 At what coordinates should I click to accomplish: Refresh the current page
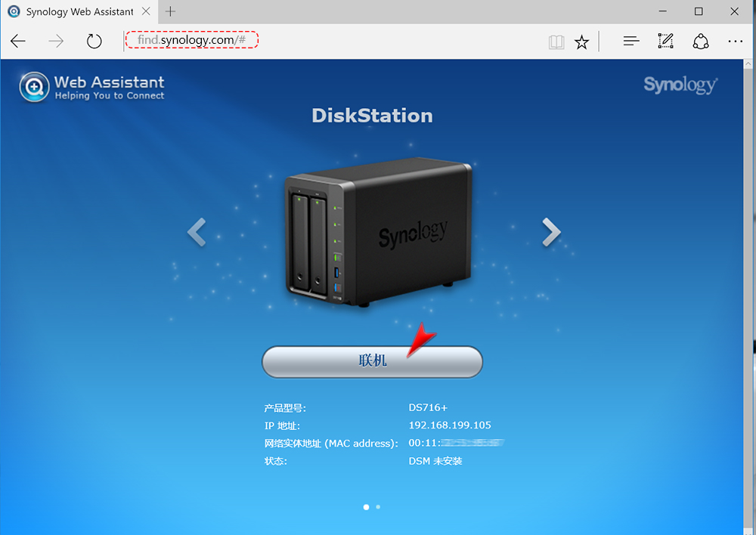tap(94, 41)
